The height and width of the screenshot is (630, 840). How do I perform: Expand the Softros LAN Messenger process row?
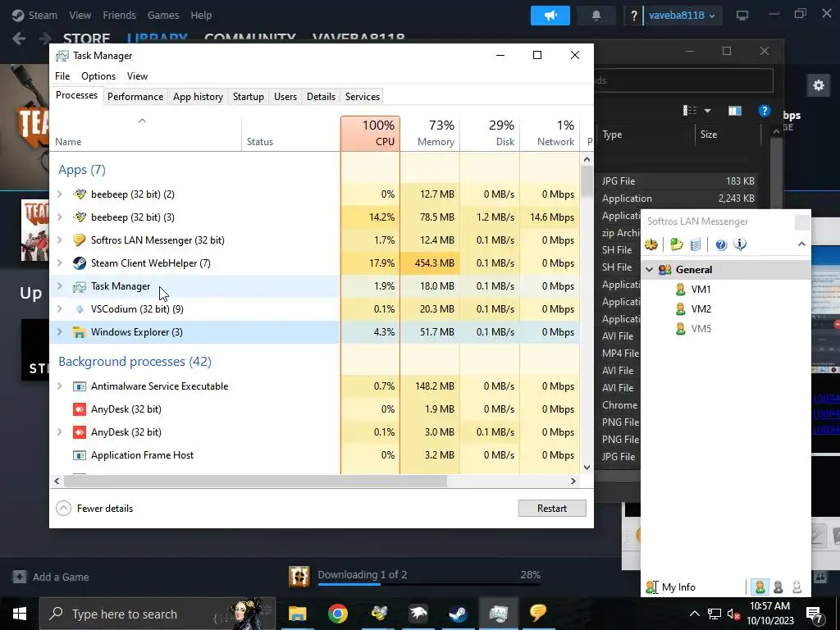[x=59, y=240]
